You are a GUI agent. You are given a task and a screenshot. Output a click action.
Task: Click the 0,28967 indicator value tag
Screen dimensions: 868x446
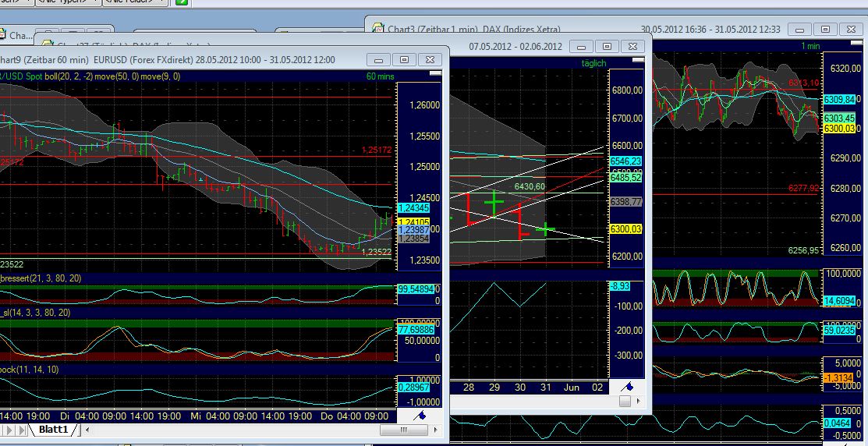[x=413, y=388]
